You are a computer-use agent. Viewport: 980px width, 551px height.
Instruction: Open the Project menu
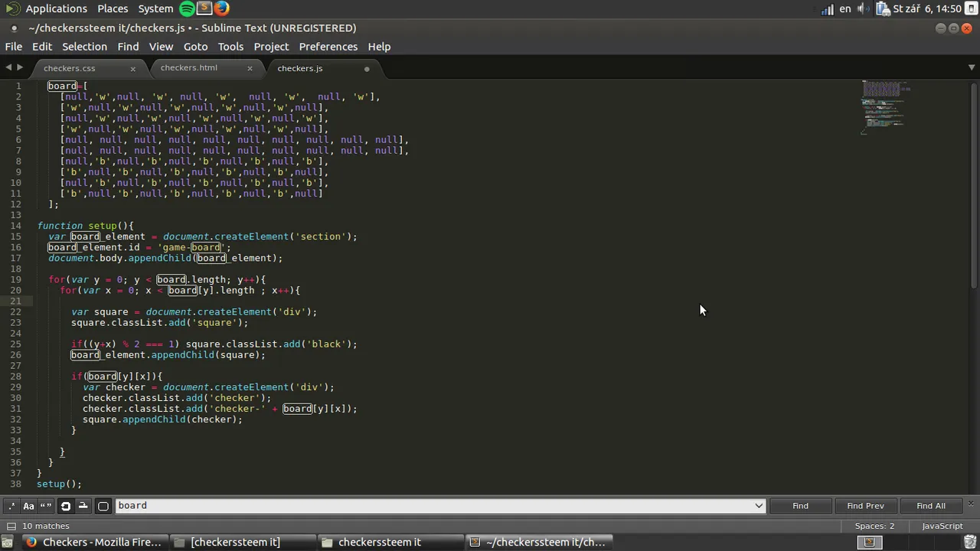pos(271,47)
